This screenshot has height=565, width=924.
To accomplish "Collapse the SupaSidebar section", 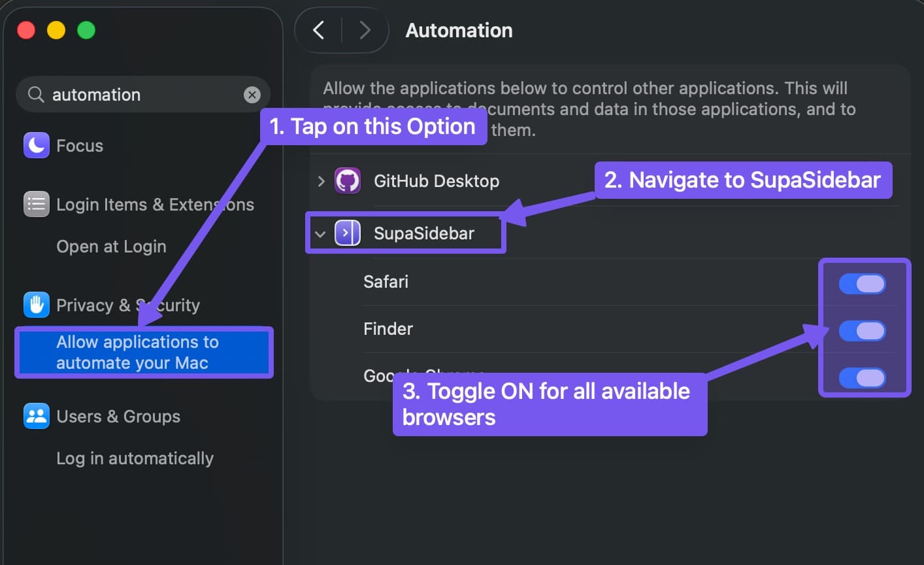I will click(320, 233).
